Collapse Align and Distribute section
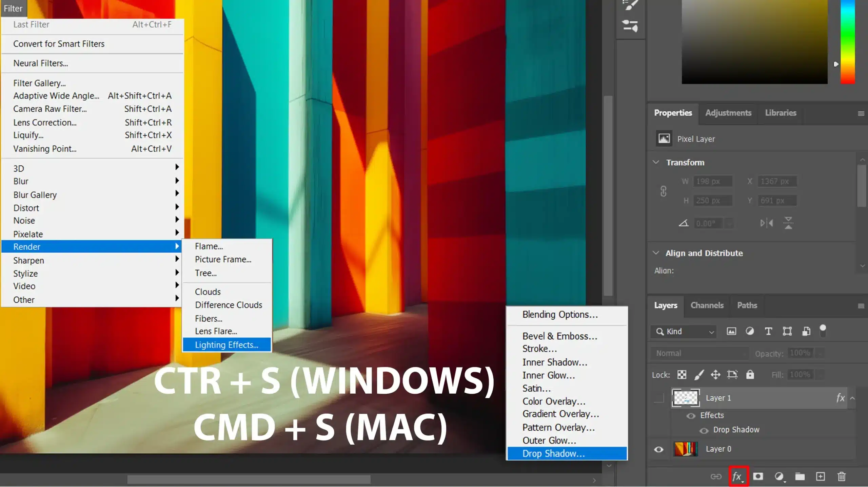This screenshot has height=487, width=868. tap(656, 253)
